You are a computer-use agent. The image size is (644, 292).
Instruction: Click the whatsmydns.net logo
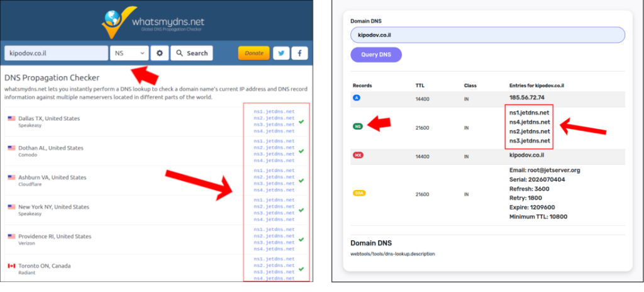(153, 22)
